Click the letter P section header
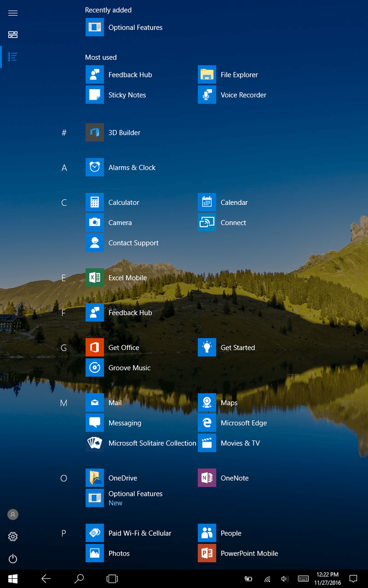368x588 pixels. [x=64, y=533]
